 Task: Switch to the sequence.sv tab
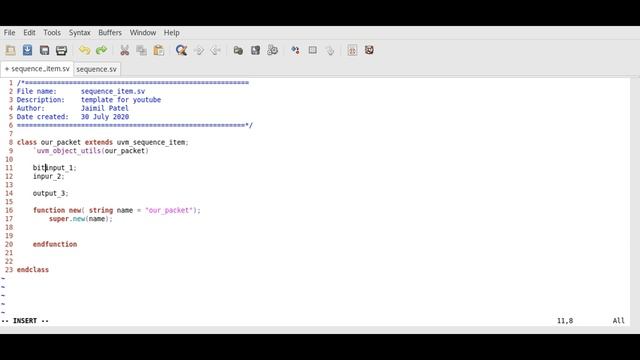coord(96,69)
